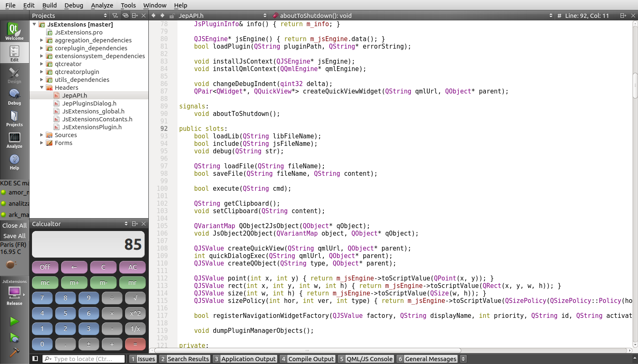
Task: Click the file lock icon by JepAPI.h
Action: [x=172, y=16]
